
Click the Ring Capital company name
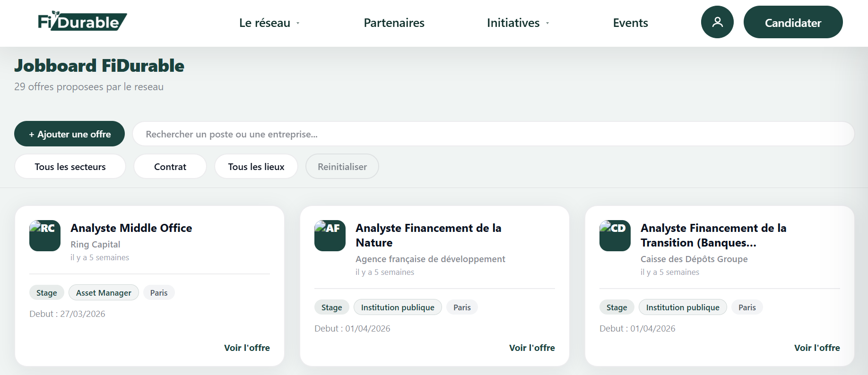(95, 245)
